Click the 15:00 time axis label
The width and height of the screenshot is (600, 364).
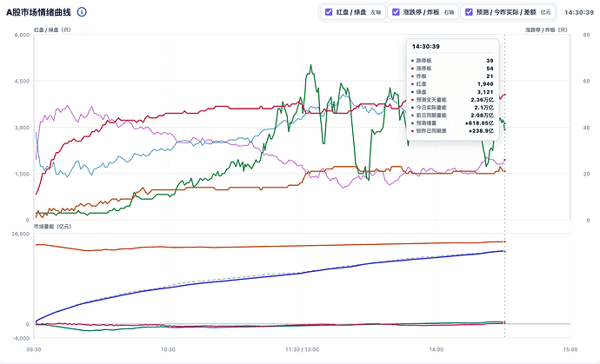click(570, 349)
